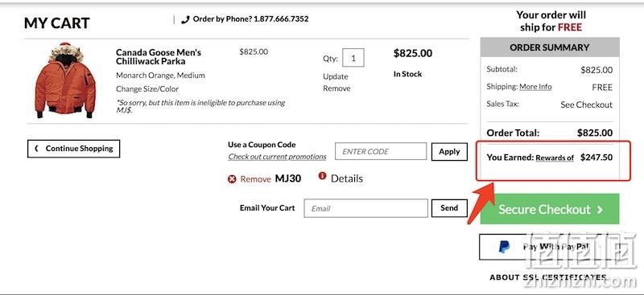Click the left chevron in Continue Shopping
This screenshot has height=295, width=644.
click(x=36, y=149)
